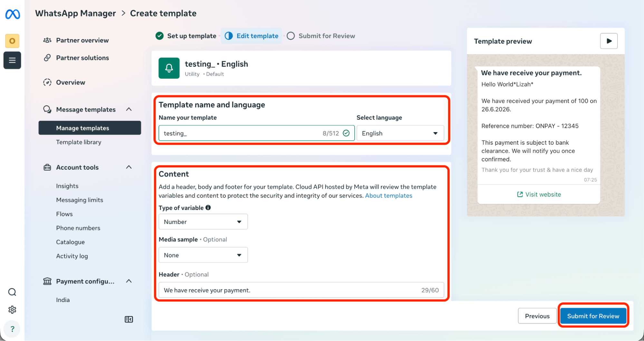Screen dimensions: 644x341
Task: Open Partner solutions page
Action: coord(82,58)
